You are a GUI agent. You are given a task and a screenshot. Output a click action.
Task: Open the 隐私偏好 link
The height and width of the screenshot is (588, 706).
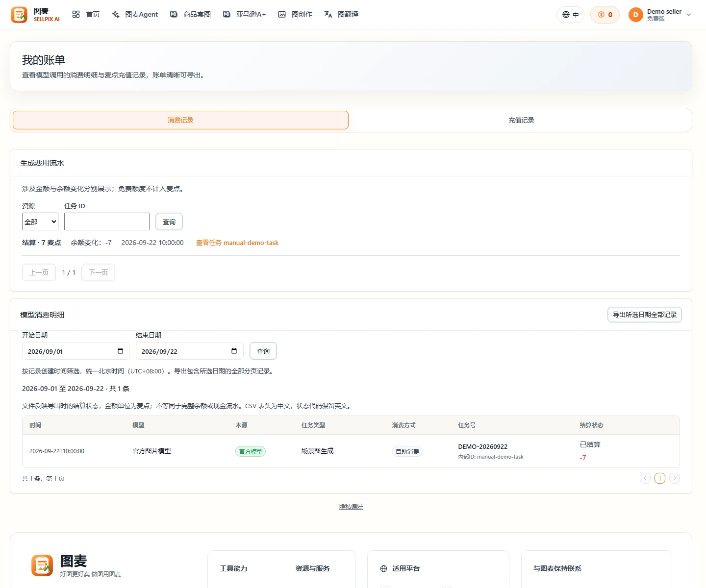(x=351, y=506)
